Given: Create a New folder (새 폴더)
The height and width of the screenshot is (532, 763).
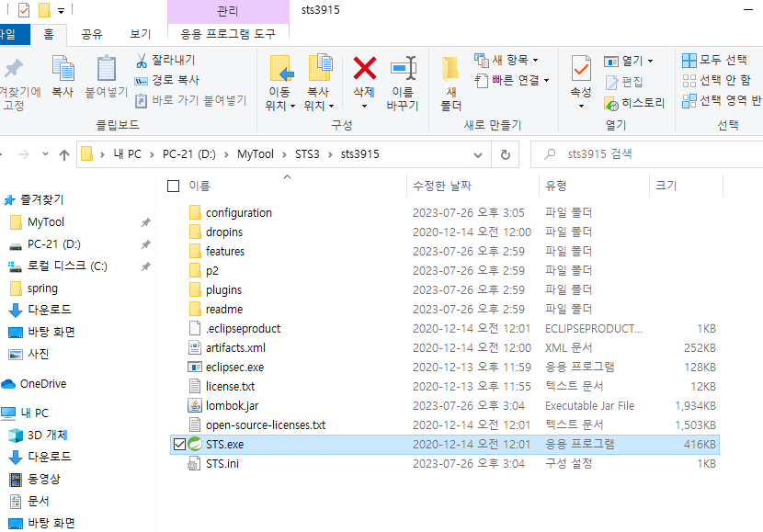Looking at the screenshot, I should point(450,84).
